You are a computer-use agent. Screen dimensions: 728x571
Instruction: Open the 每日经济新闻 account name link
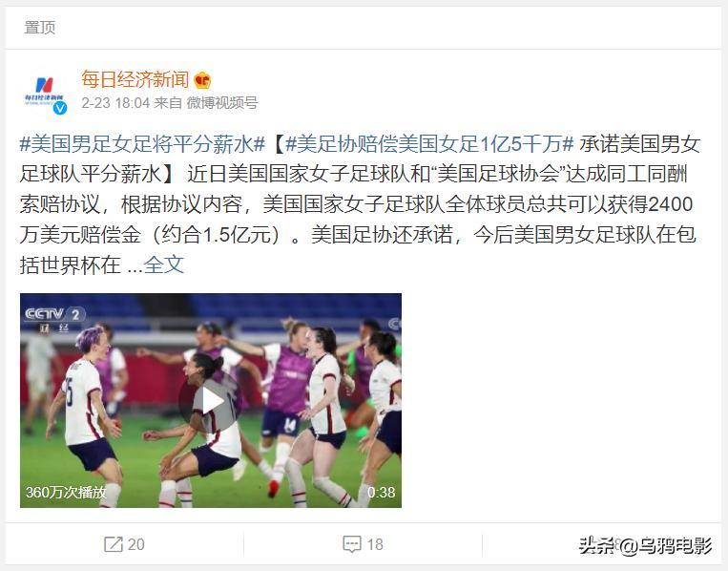pos(135,80)
